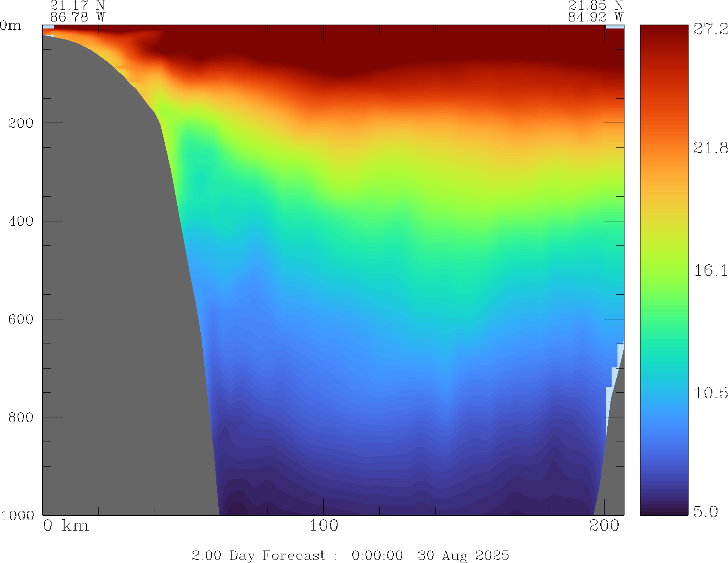Click the 2.00 Day Forecast caption
Viewport: 728px width, 563px height.
[258, 555]
